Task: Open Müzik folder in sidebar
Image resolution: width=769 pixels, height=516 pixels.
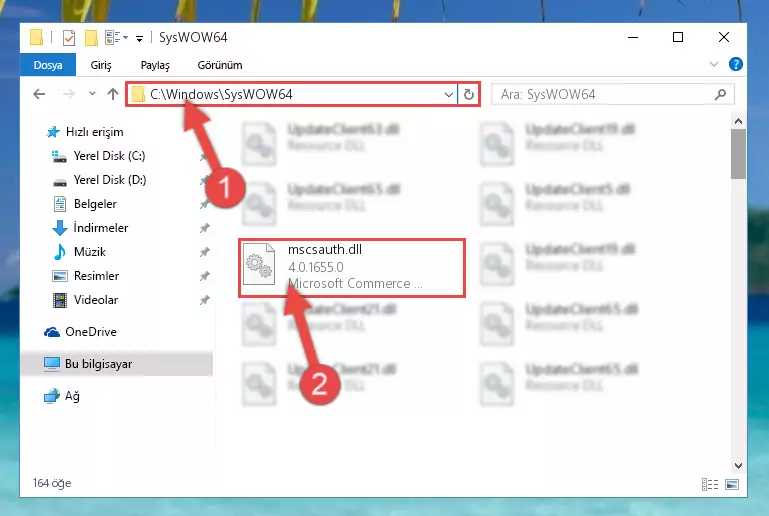Action: pos(90,252)
